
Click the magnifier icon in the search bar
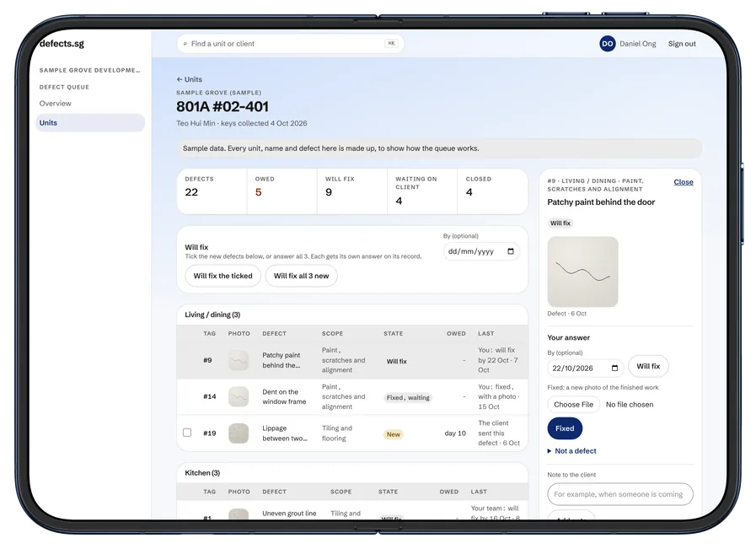point(185,44)
